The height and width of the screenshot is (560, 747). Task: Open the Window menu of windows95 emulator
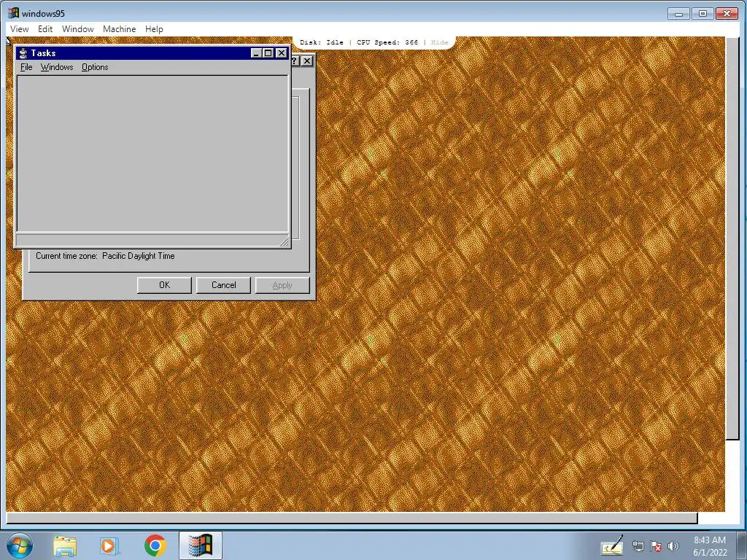(77, 29)
